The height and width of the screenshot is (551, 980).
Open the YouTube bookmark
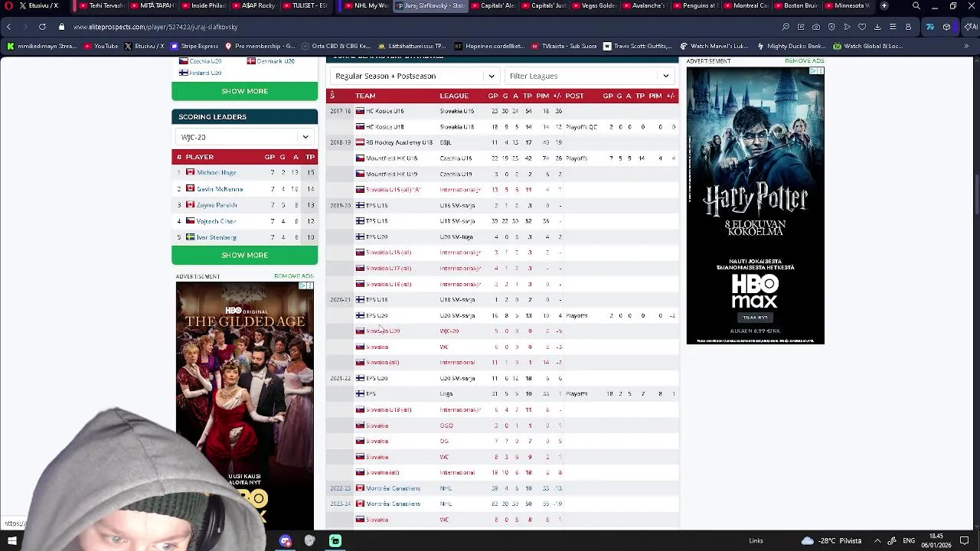coord(101,46)
